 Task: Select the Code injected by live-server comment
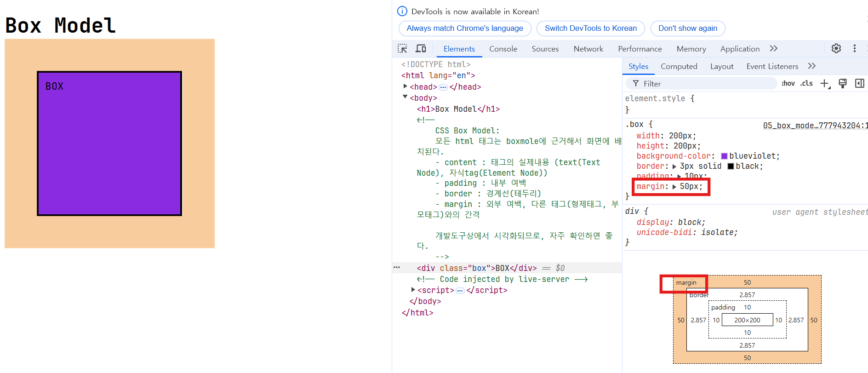pos(502,279)
